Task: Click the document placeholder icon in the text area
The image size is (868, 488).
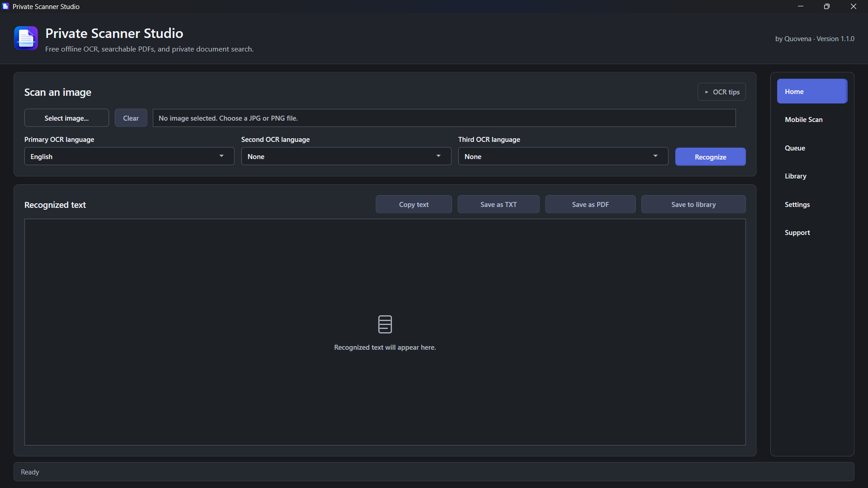Action: (x=385, y=324)
